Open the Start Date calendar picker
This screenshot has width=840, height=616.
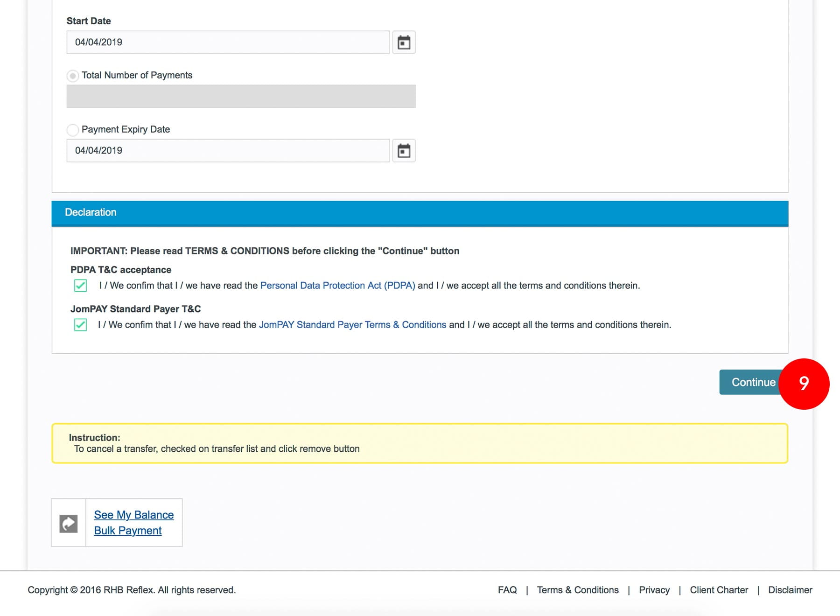404,42
